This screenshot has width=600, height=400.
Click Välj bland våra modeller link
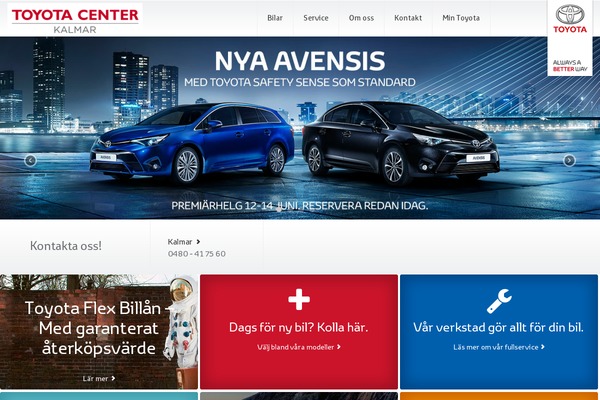298,347
